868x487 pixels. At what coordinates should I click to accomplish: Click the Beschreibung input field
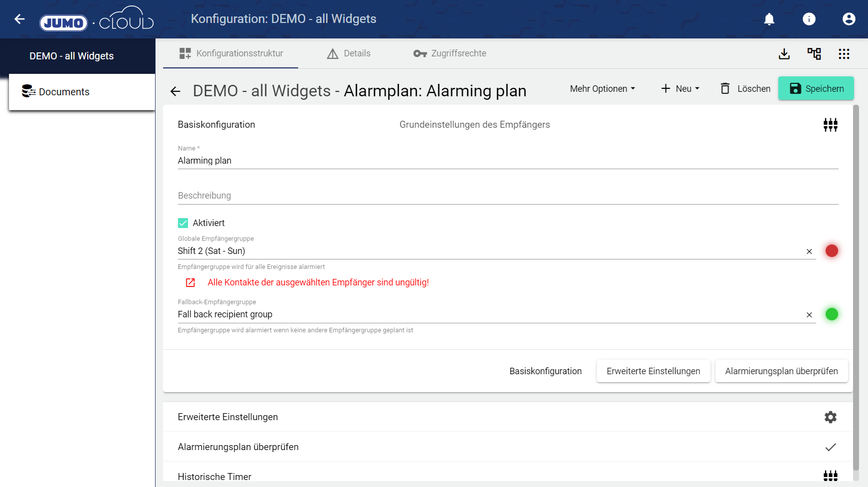(x=508, y=196)
